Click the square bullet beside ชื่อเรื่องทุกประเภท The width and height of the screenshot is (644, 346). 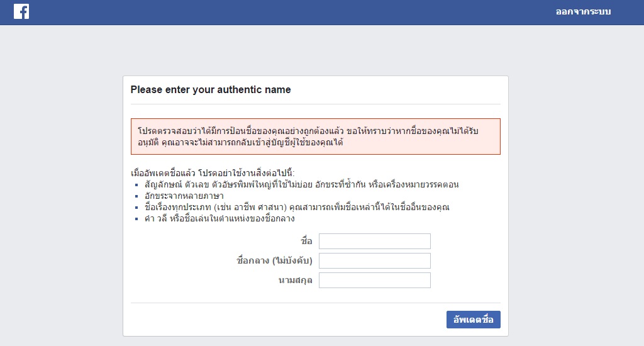(x=136, y=208)
